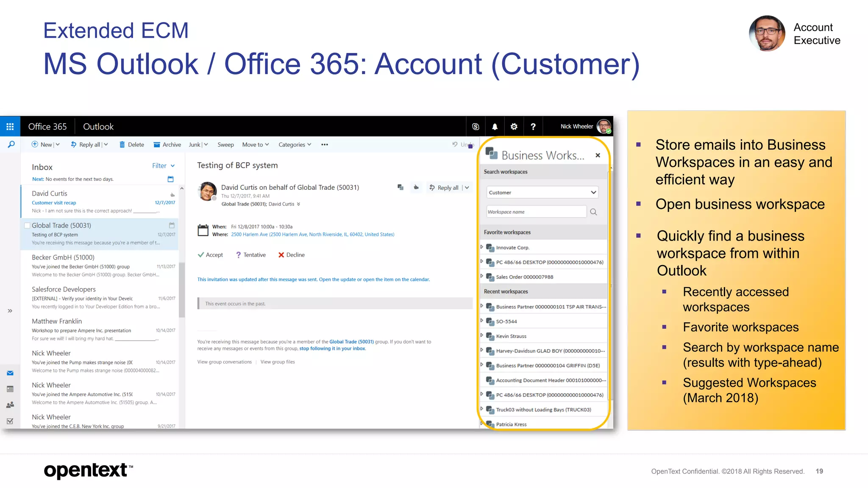The width and height of the screenshot is (868, 488).
Task: Click the Innovate Corp. workspace icon
Action: (x=490, y=248)
